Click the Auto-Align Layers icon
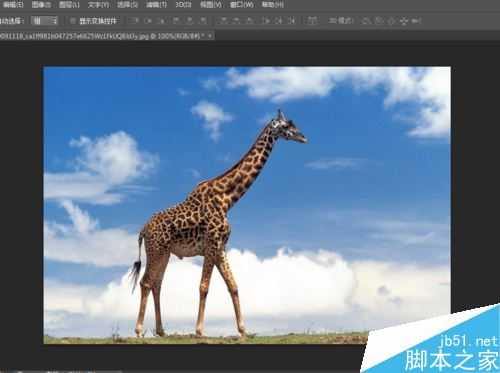Screen dimensions: 500x373 pyautogui.click(x=312, y=21)
